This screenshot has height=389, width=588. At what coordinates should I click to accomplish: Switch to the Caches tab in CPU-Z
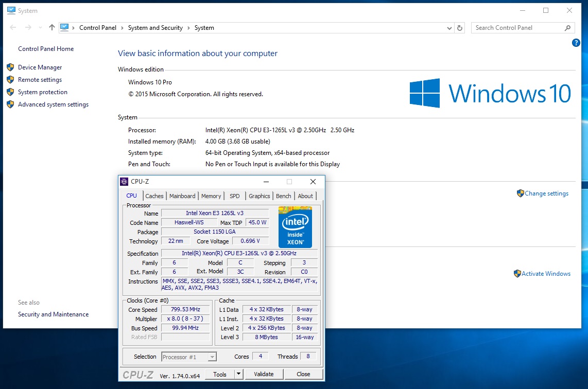pyautogui.click(x=154, y=196)
